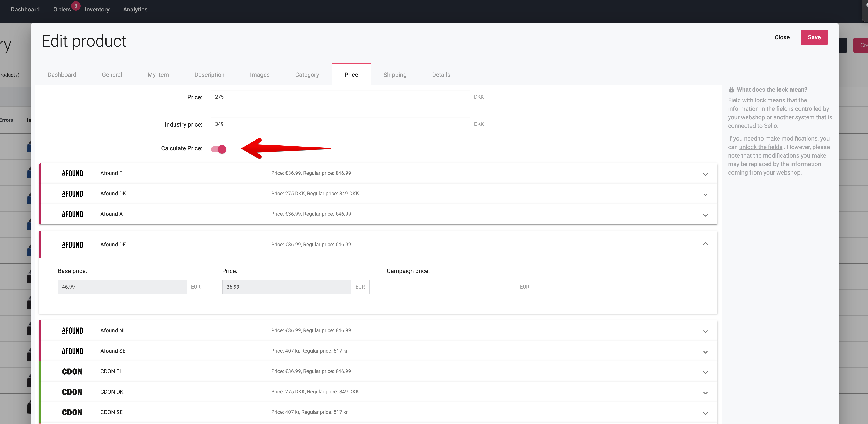Viewport: 868px width, 424px height.
Task: Click the Afound AT logo icon
Action: tap(73, 214)
